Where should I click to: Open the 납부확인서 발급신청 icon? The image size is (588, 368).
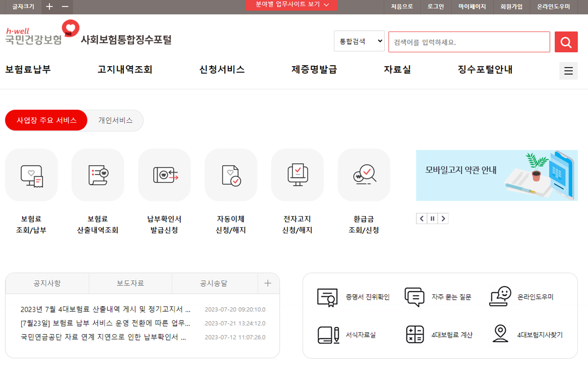click(x=165, y=175)
